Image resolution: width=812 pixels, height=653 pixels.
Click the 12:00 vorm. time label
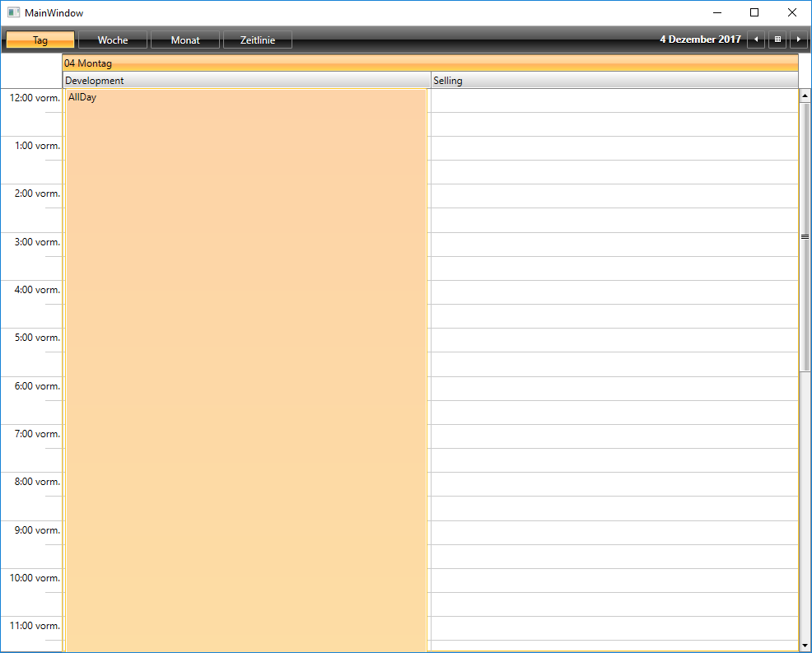tap(35, 98)
